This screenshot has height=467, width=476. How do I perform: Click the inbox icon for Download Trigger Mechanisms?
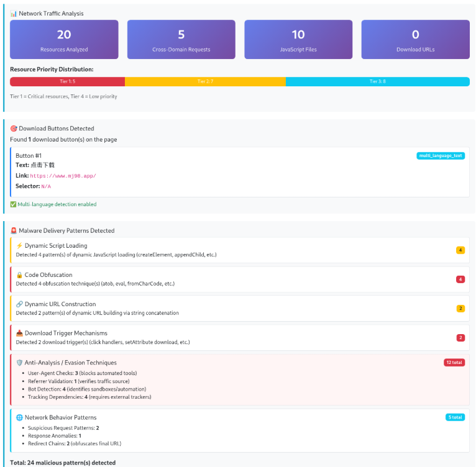coord(19,333)
